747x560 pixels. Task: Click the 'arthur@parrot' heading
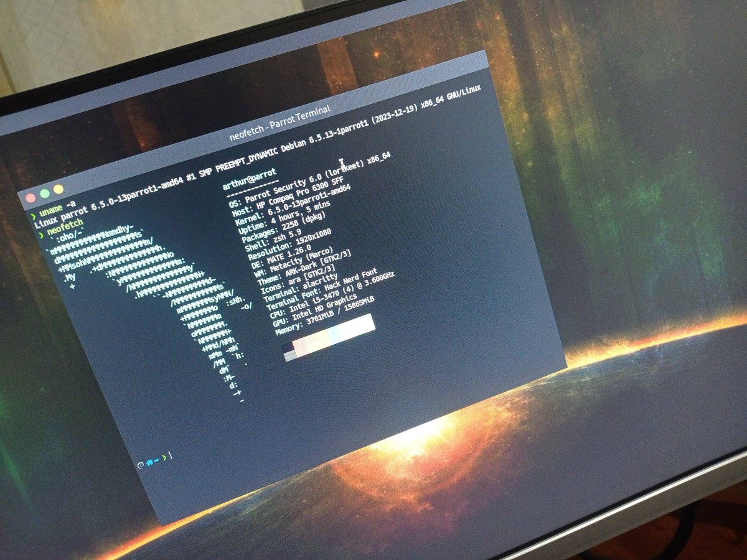(x=250, y=180)
